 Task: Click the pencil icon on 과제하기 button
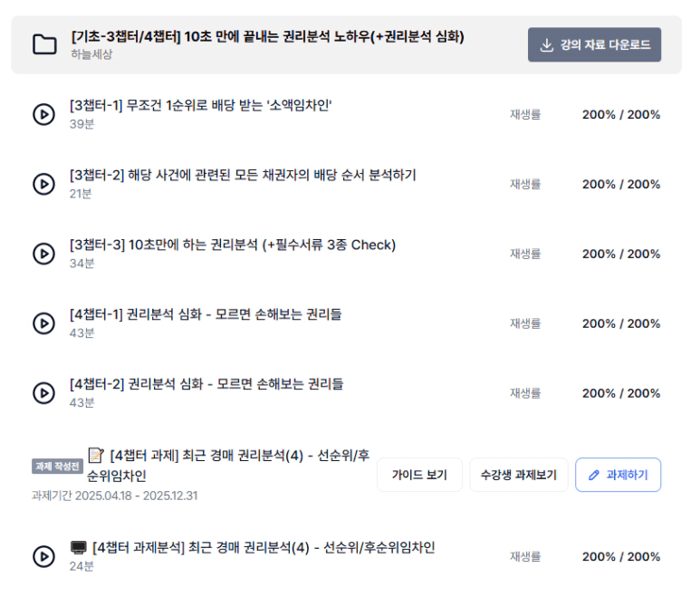pos(594,475)
